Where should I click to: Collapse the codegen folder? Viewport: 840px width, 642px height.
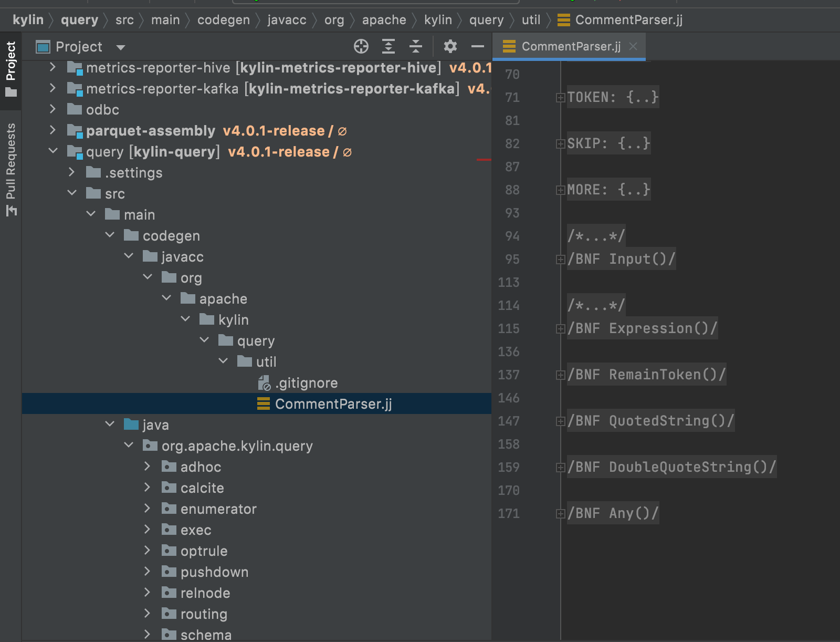tap(110, 235)
